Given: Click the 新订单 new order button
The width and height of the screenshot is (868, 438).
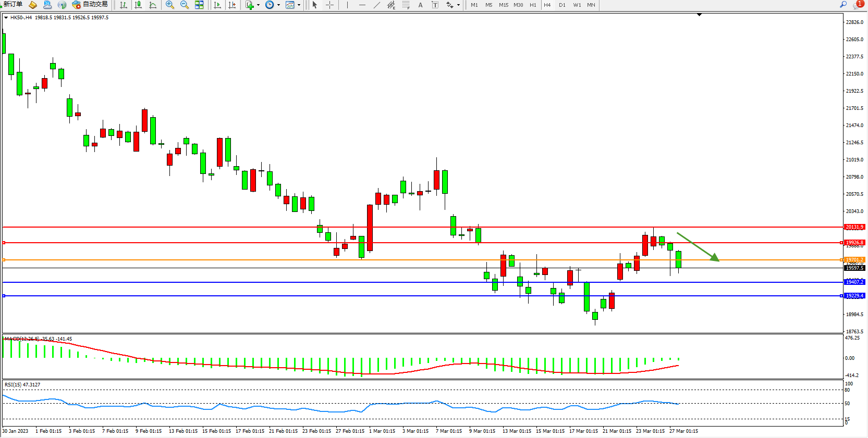Looking at the screenshot, I should [x=13, y=5].
